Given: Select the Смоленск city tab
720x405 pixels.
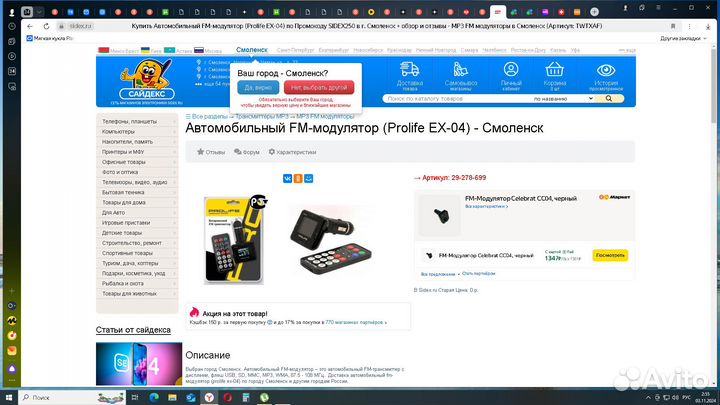Looking at the screenshot, I should coord(252,50).
